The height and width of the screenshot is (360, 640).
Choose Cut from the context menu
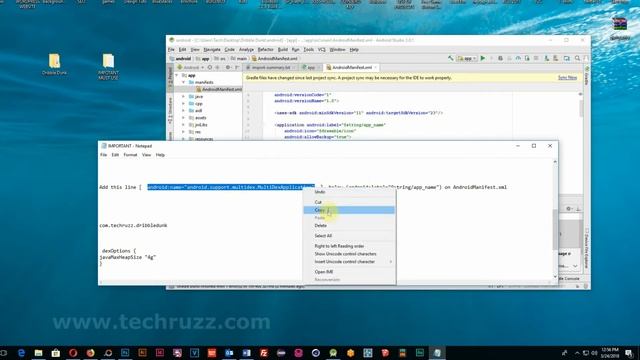point(349,202)
